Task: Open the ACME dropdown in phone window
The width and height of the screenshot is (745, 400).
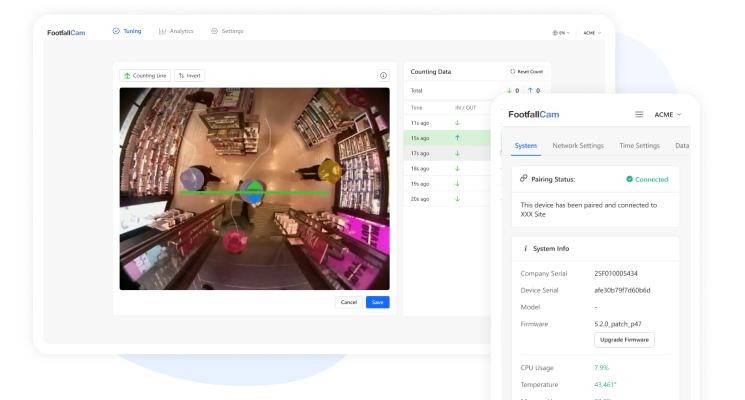Action: [668, 114]
